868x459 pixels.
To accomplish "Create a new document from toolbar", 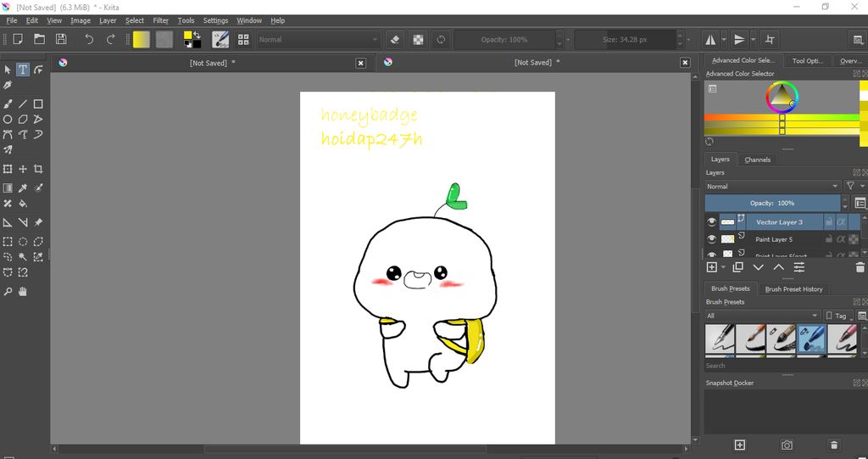I will 18,39.
